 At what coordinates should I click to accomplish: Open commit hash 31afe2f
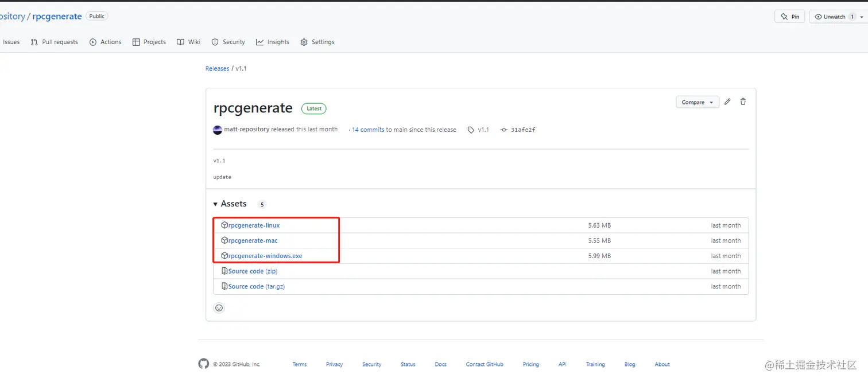click(523, 130)
